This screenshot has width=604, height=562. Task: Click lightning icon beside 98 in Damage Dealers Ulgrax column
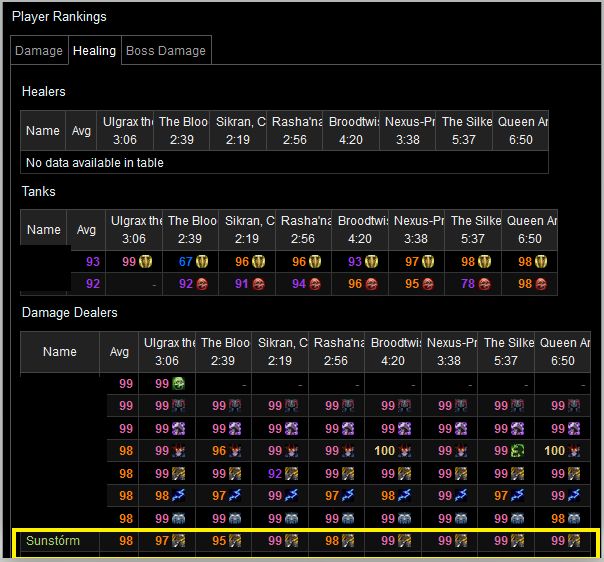178,495
